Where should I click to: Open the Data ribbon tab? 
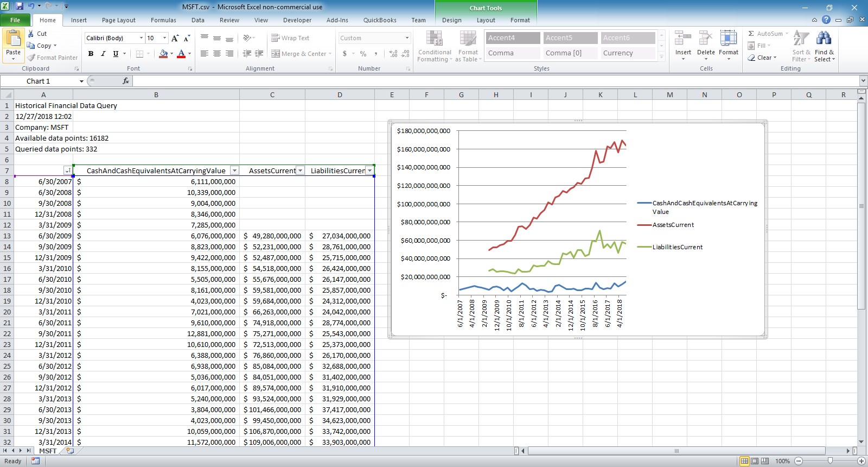[x=198, y=20]
